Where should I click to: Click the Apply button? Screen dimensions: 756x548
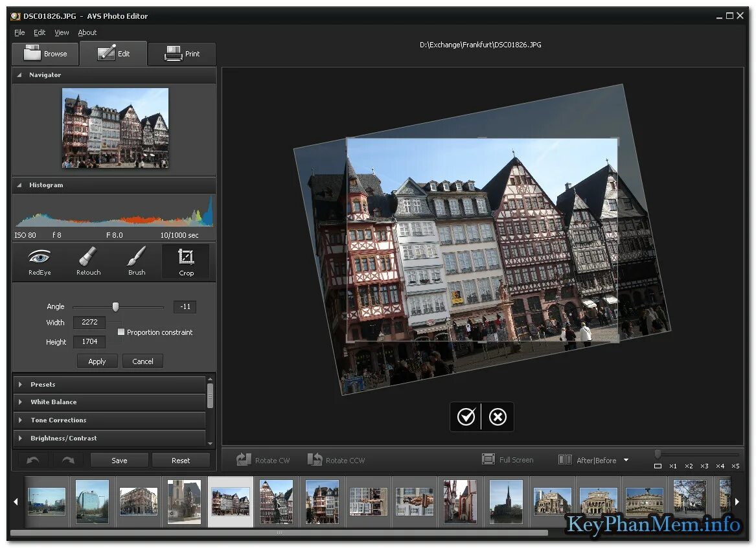coord(97,361)
